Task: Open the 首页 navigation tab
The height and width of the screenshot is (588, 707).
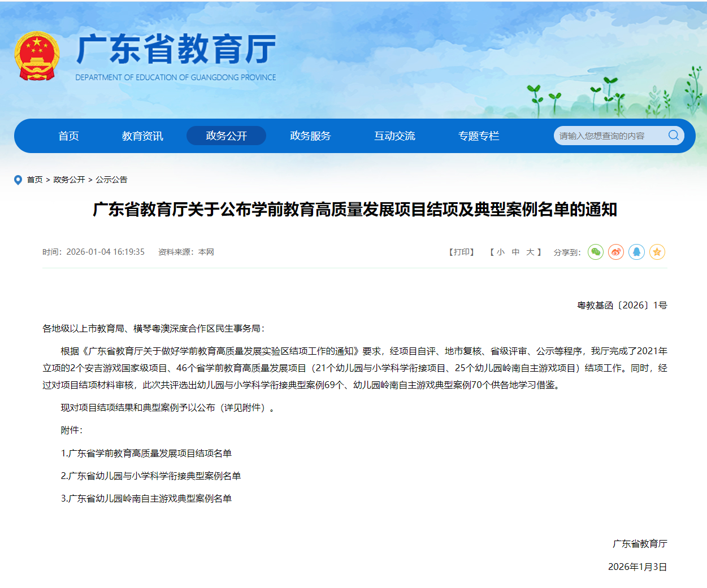Action: click(x=68, y=136)
